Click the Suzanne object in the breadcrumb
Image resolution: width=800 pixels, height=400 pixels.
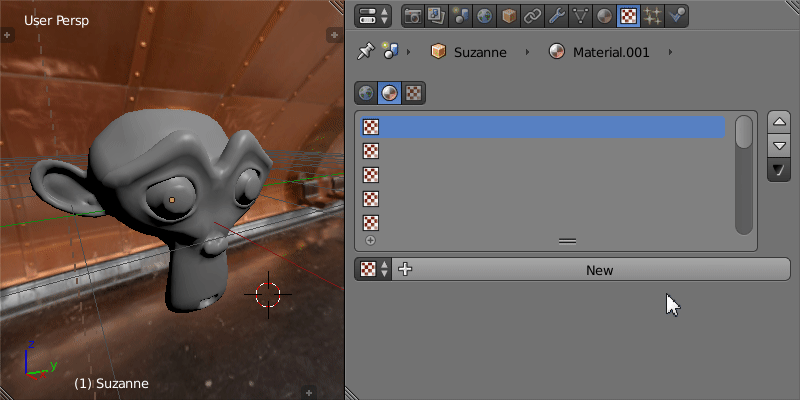(x=468, y=52)
